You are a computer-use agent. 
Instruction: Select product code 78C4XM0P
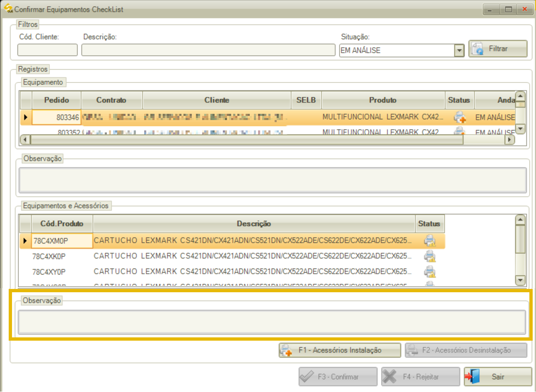point(62,241)
